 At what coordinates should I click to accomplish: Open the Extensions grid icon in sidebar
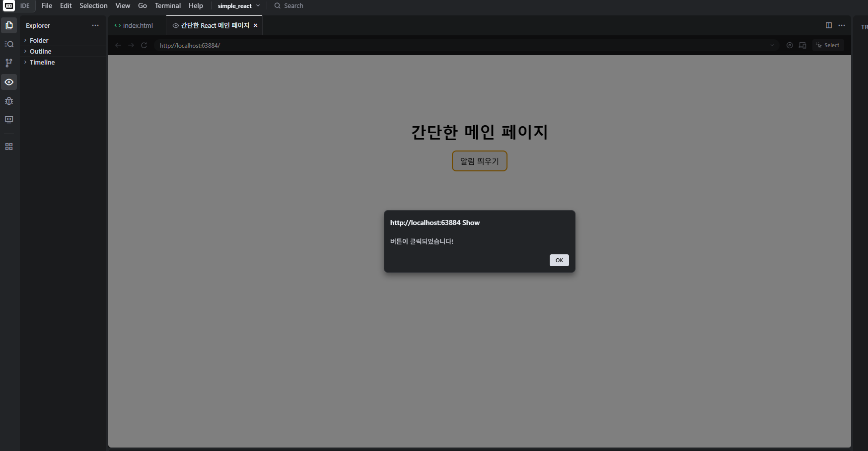click(x=9, y=147)
